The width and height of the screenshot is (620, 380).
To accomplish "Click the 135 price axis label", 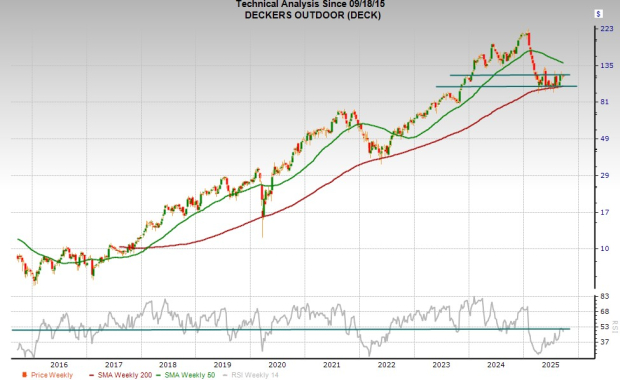I will pos(607,65).
